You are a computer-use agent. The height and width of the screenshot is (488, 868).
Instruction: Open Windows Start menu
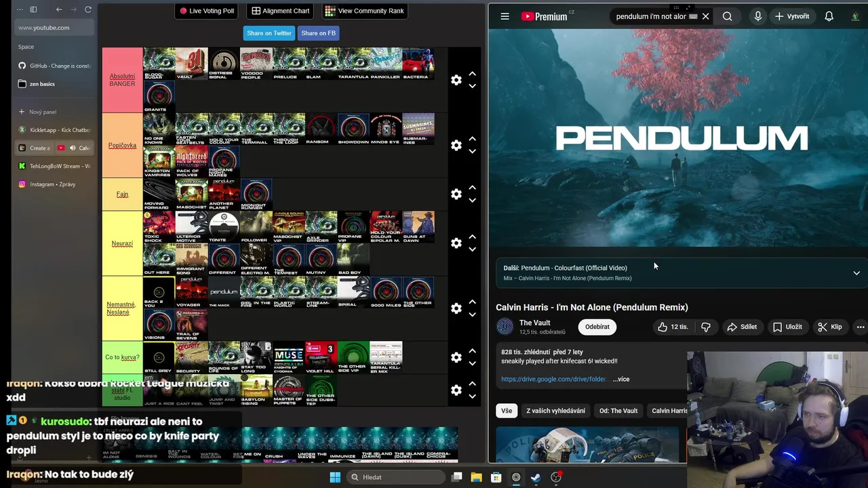335,477
